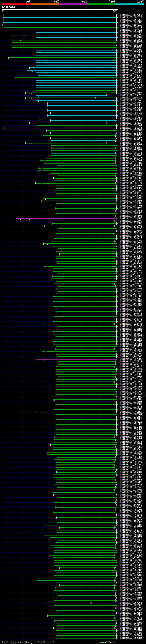
Task: Open hit UniRef100_B7FJB1
Action: 131,15
